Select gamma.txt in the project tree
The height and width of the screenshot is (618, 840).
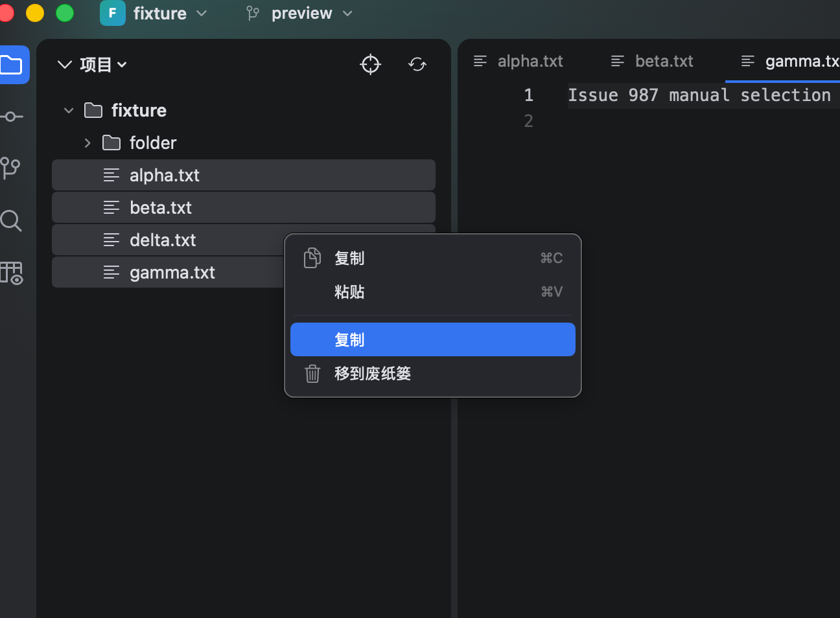tap(168, 272)
